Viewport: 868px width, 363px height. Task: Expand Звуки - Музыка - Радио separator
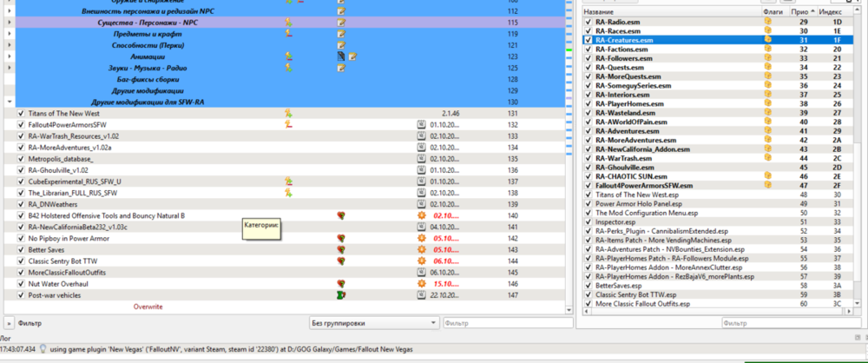pyautogui.click(x=10, y=68)
